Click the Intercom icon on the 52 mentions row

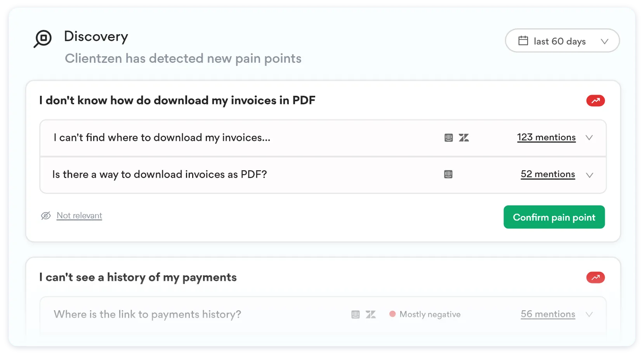point(448,175)
